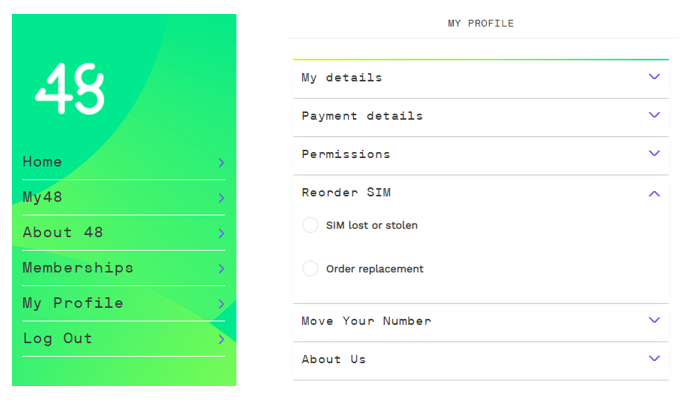Image resolution: width=698 pixels, height=412 pixels.
Task: Open the Move Your Number section
Action: tap(366, 321)
